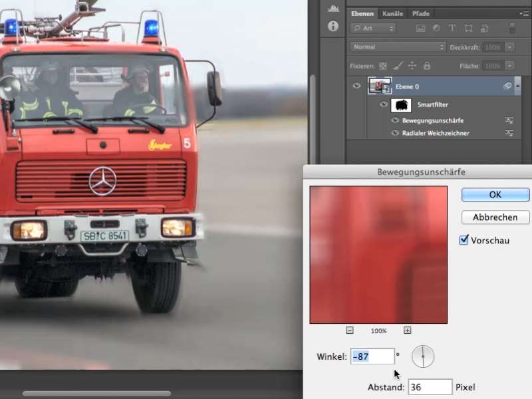Zoom out the filter preview with minus
Screen dimensions: 532x399
[350, 330]
